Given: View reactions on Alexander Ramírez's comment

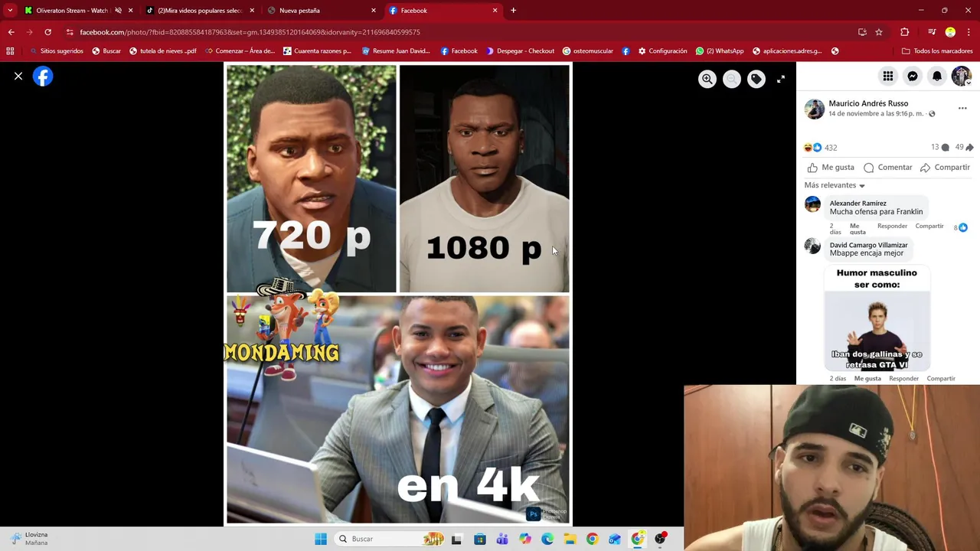Looking at the screenshot, I should 960,227.
